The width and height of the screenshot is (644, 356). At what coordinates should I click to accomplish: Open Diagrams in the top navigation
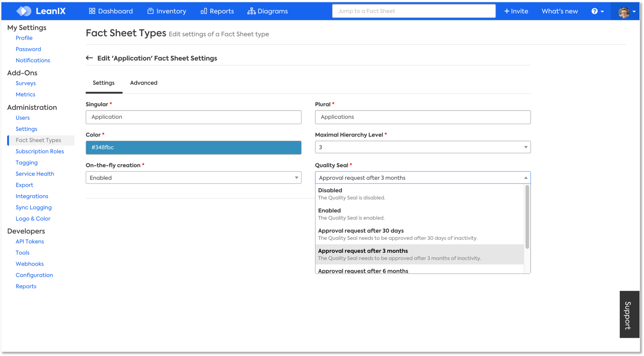pos(267,11)
